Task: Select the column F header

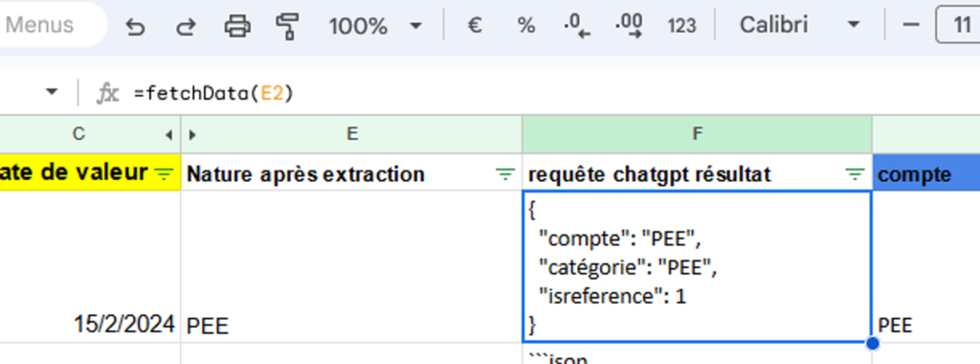Action: point(697,134)
